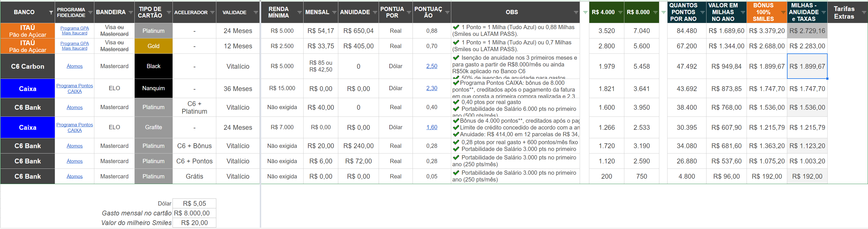
Task: Select the R$ 650,04 annual fee cell
Action: click(x=359, y=31)
